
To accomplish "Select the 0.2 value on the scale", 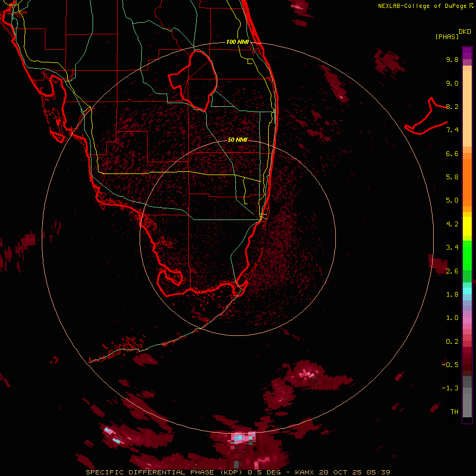I will (452, 342).
